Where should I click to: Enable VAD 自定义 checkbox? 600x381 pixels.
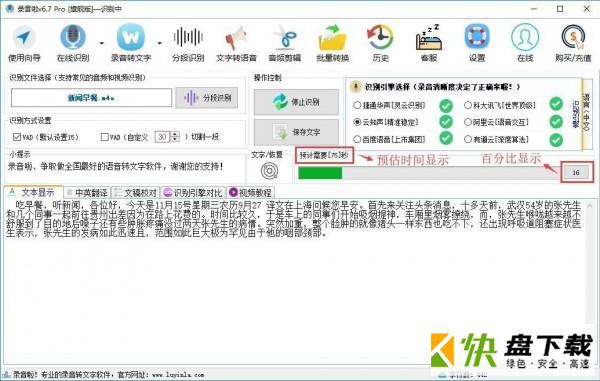104,137
